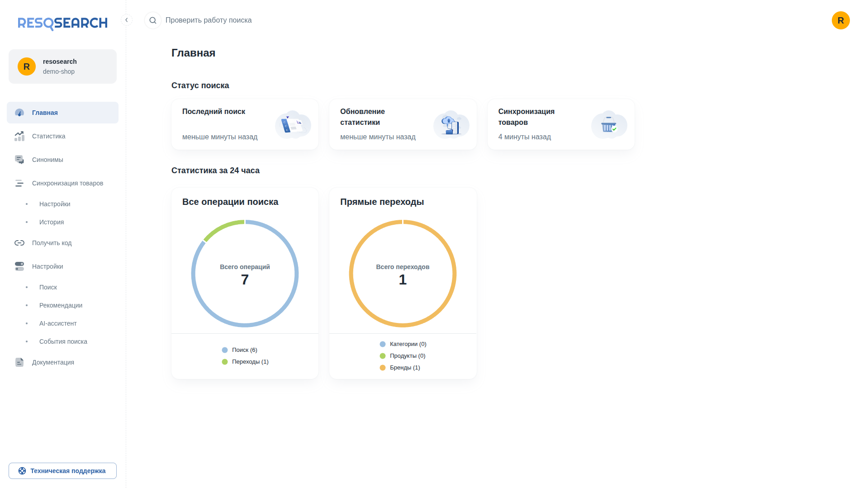Click the ResoSearch logo
868x488 pixels.
coord(62,23)
